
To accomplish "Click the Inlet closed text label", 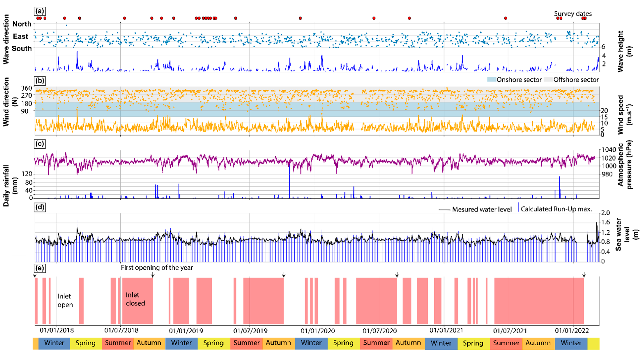I will pos(135,299).
